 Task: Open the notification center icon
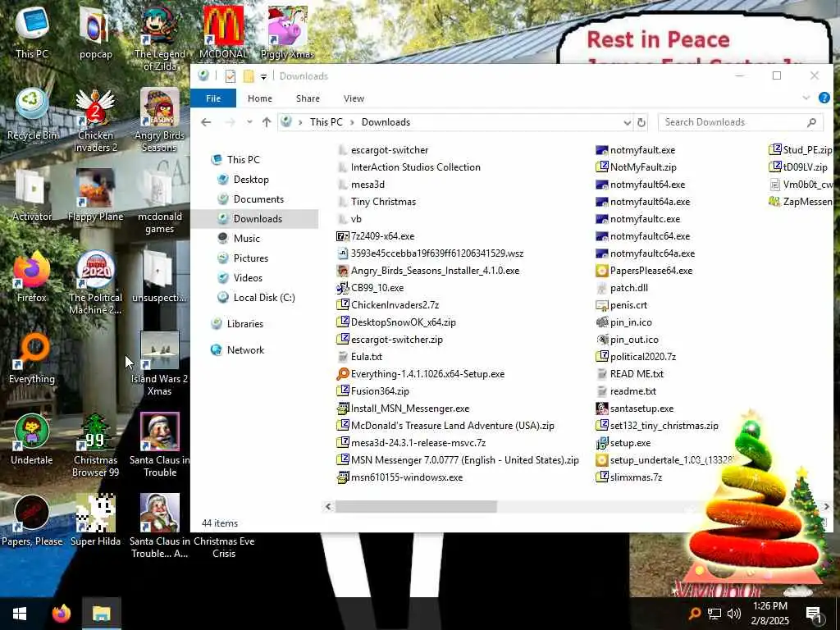click(813, 614)
